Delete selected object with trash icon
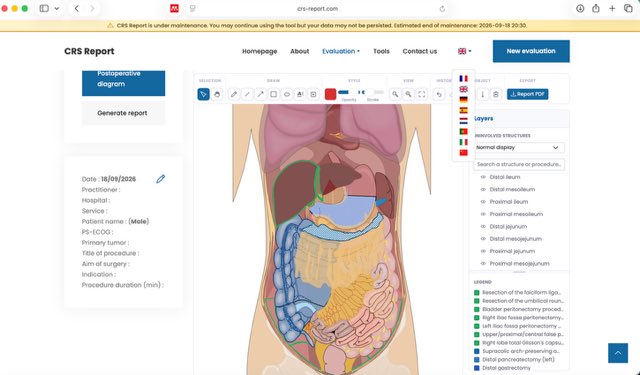Viewport: 640px width, 375px height. point(496,94)
